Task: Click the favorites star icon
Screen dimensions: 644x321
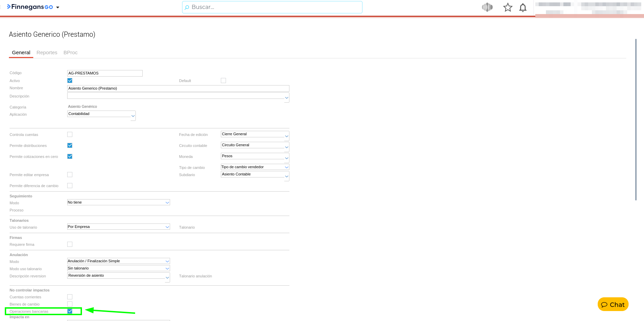Action: [x=508, y=8]
